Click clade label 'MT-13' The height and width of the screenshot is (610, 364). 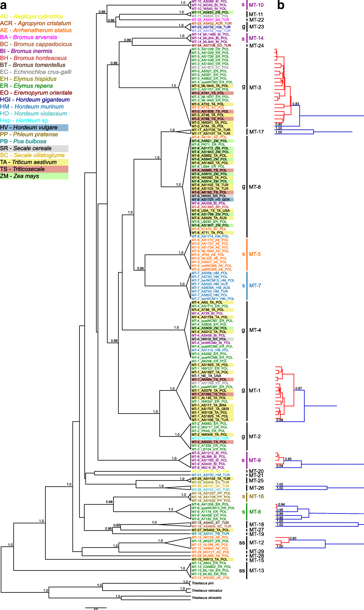tap(257, 571)
